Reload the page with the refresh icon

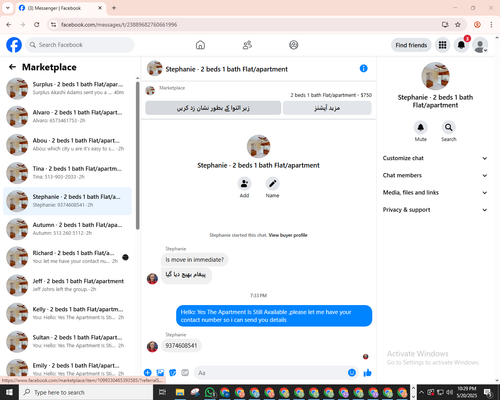pos(37,24)
